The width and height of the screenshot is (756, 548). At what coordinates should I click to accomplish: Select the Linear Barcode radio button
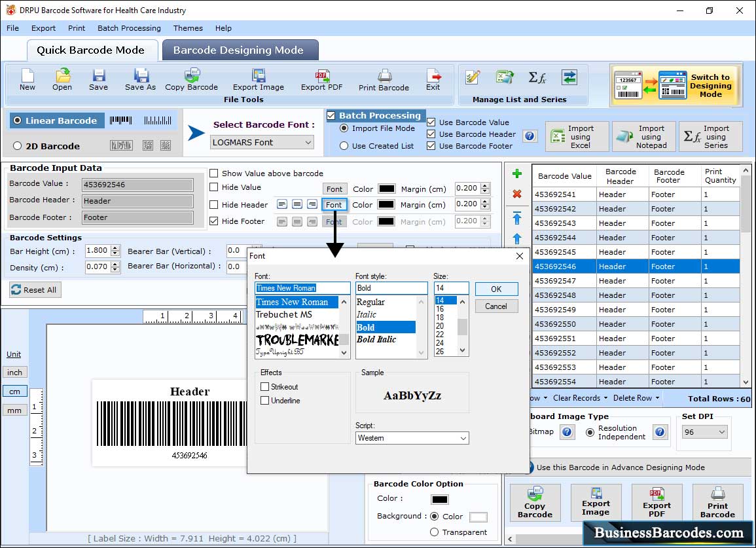click(18, 120)
